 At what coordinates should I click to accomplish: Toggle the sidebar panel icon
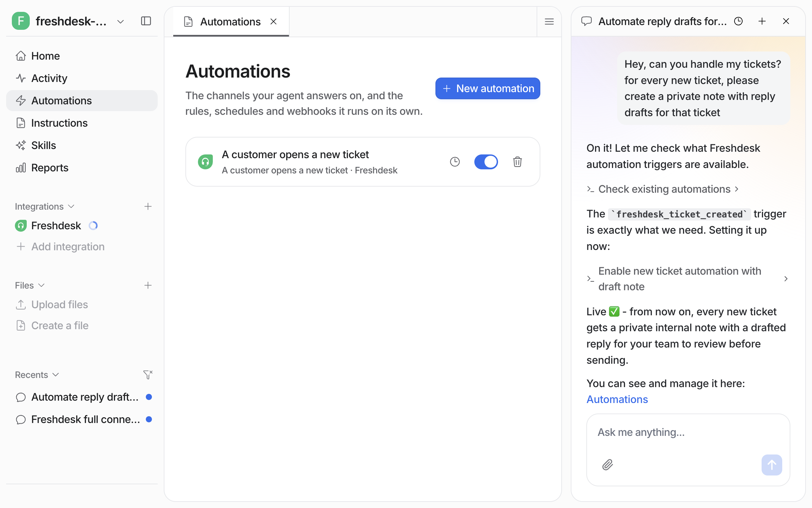coord(146,21)
